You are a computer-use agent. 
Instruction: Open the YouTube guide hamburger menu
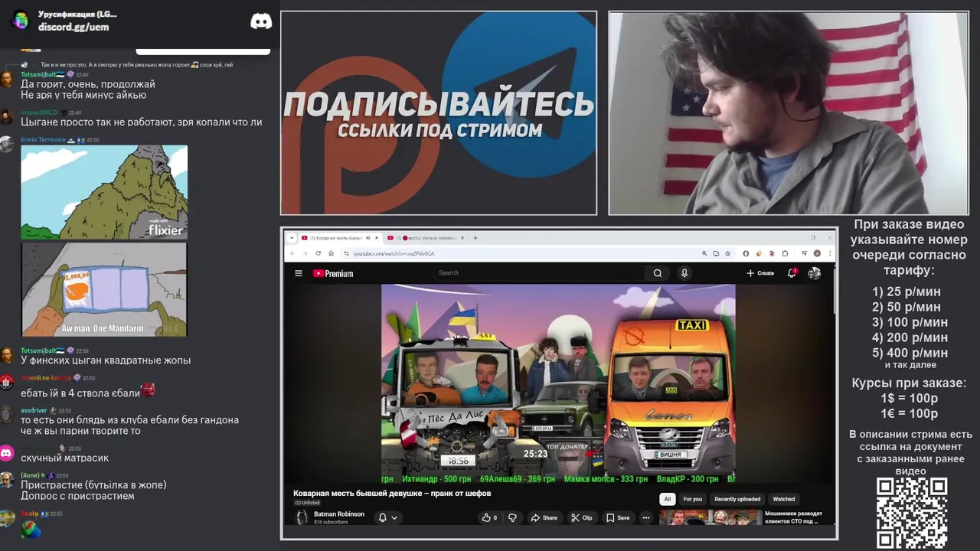[x=299, y=273]
